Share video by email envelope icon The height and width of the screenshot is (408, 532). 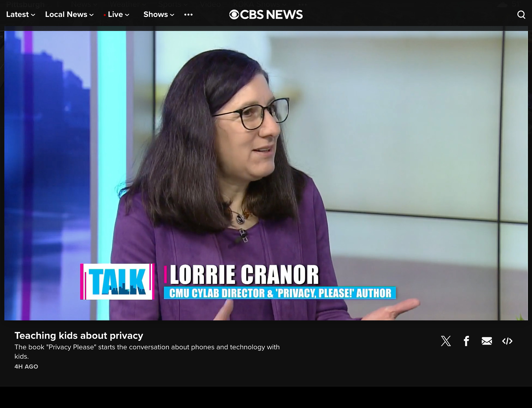tap(487, 341)
